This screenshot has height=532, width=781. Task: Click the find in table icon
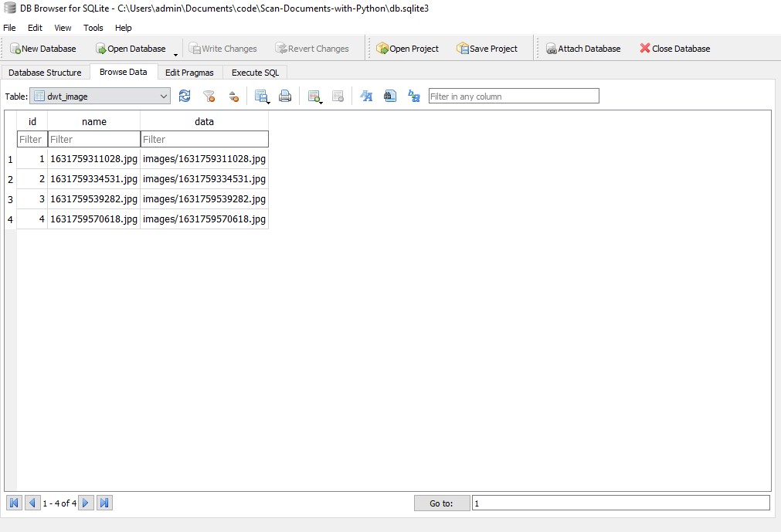click(390, 97)
